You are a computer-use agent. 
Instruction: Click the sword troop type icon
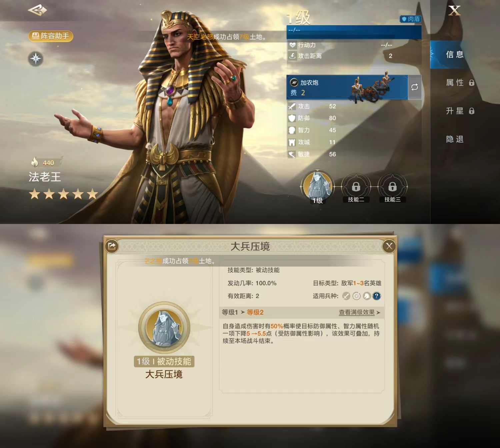tap(346, 296)
